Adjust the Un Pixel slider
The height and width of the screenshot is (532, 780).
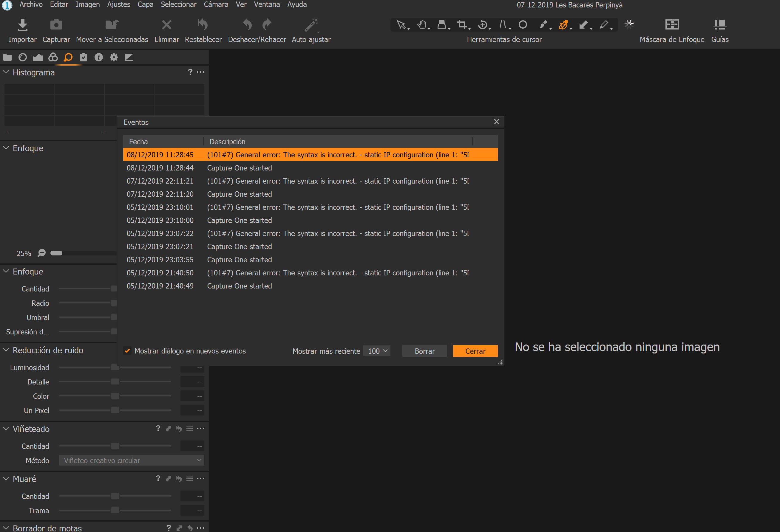pyautogui.click(x=115, y=411)
